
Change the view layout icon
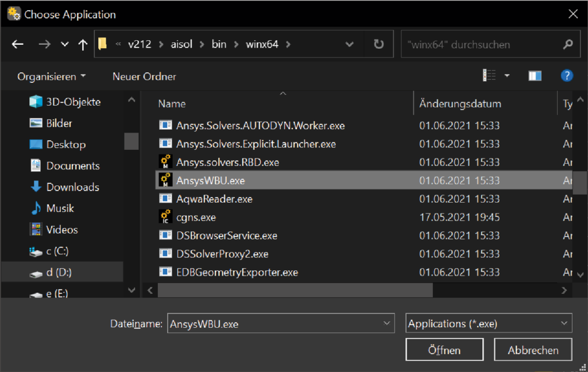[489, 75]
